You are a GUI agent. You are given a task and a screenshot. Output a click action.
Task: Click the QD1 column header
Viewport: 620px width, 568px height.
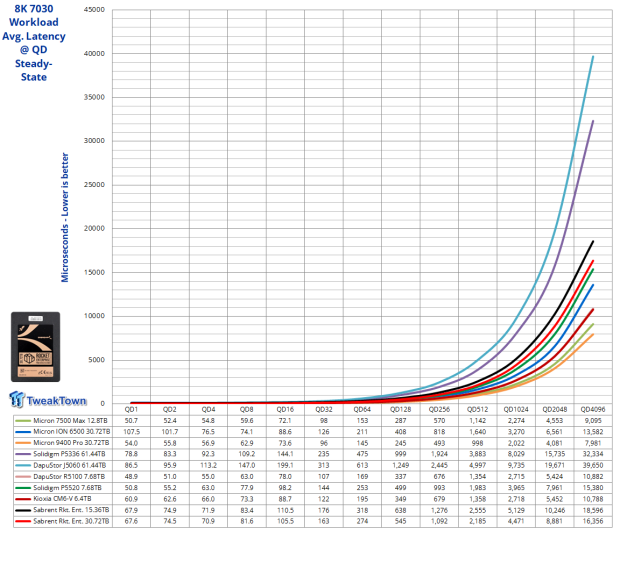(131, 409)
